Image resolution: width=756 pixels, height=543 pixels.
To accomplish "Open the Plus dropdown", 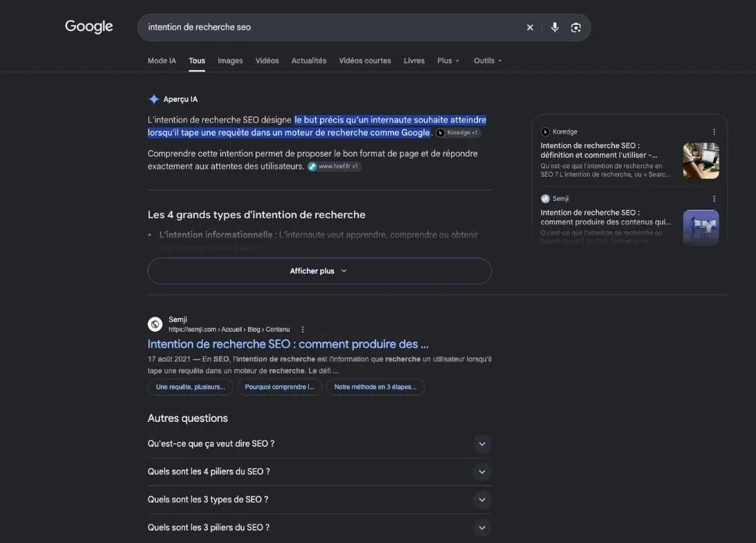I will point(448,61).
